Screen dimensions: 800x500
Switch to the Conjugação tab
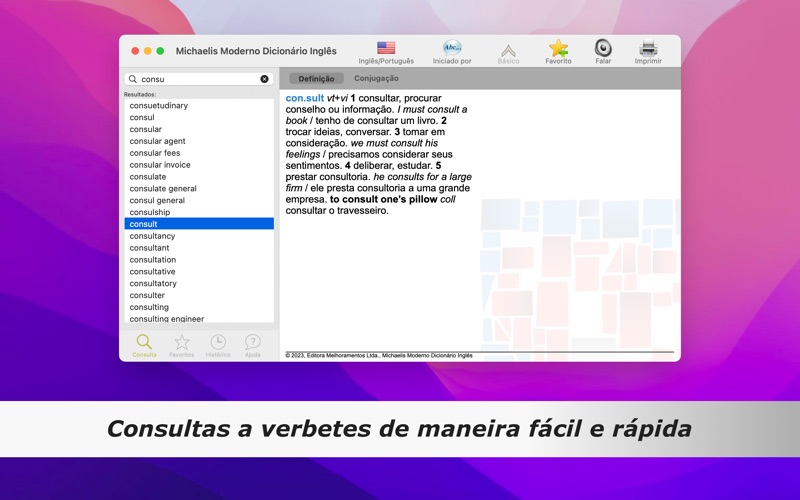click(377, 79)
